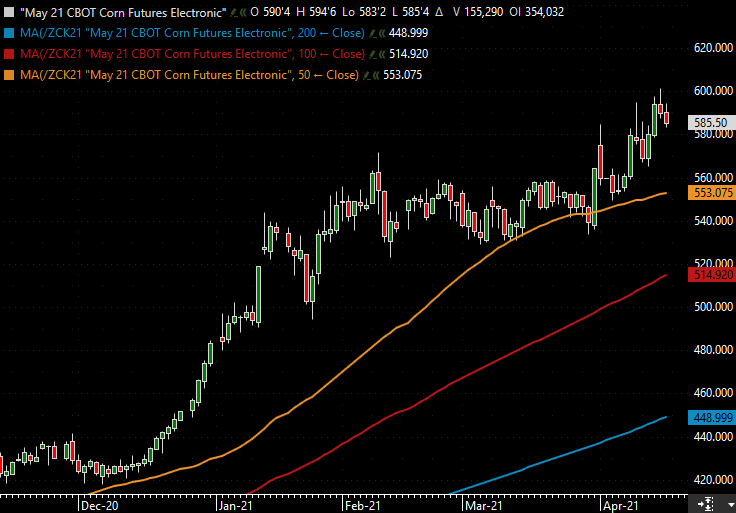Click the 448.999 value in the 200 MA row
The image size is (736, 513).
(x=408, y=33)
